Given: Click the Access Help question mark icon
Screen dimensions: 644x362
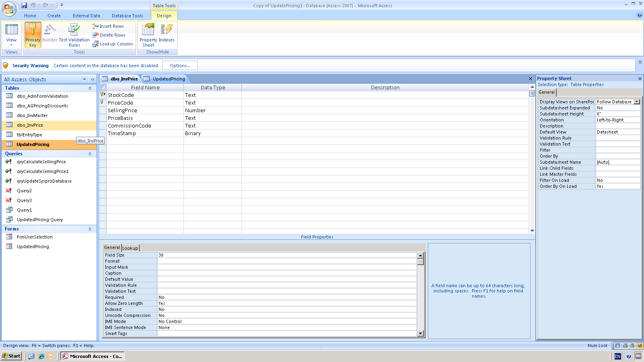Looking at the screenshot, I should tap(640, 15).
